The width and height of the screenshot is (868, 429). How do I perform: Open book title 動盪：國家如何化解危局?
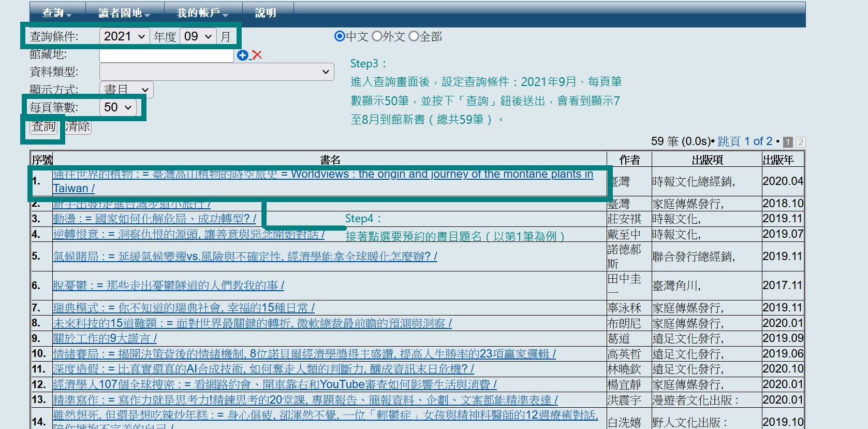(154, 219)
